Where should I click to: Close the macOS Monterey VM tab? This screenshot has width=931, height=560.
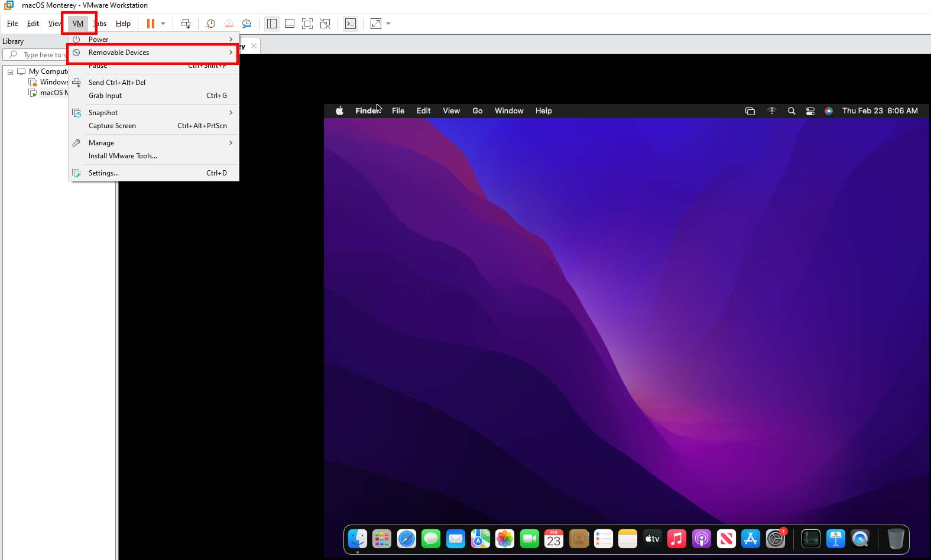click(254, 45)
